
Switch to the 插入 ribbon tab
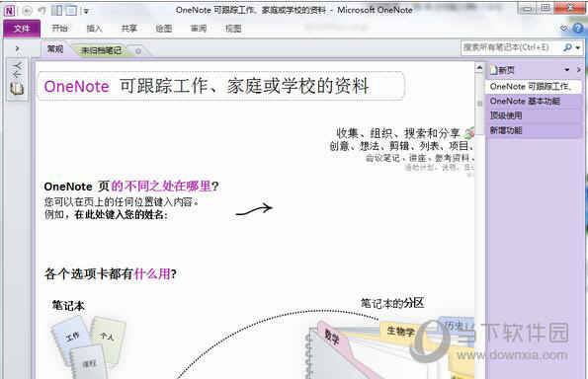[94, 29]
